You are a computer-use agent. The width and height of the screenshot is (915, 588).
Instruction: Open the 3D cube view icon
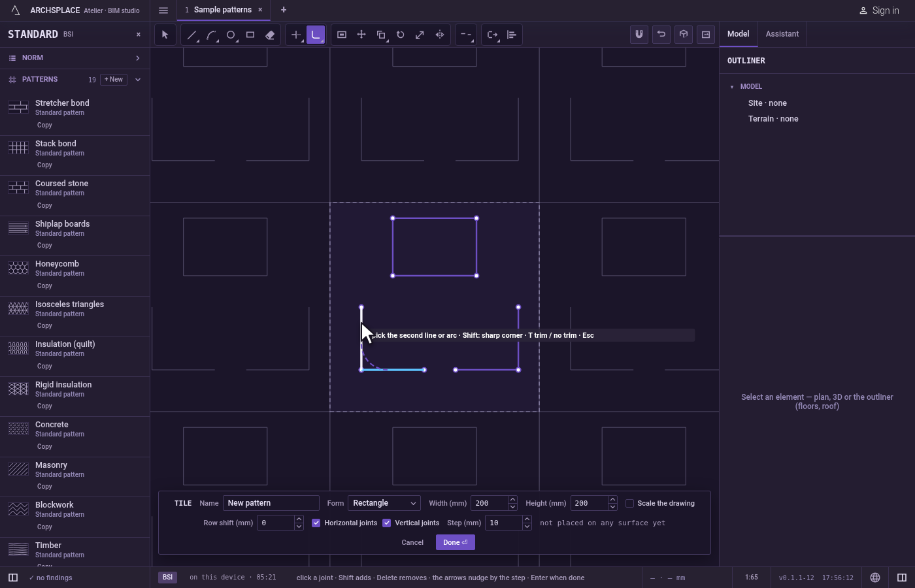click(x=684, y=35)
